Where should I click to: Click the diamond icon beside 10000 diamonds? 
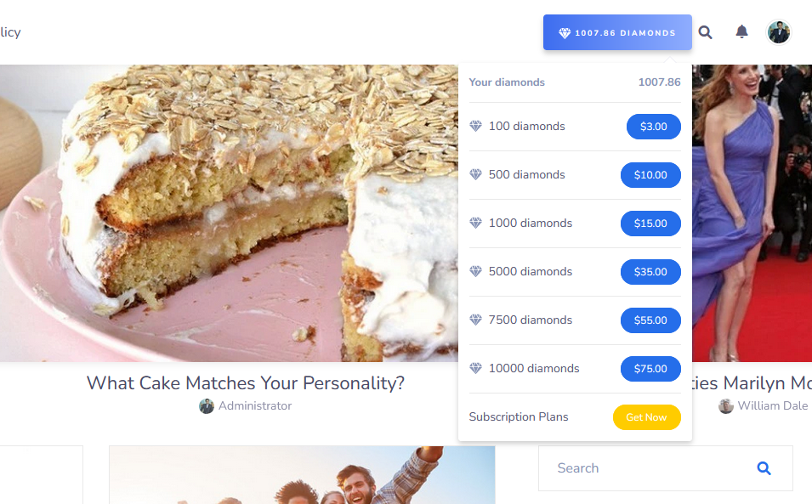475,368
